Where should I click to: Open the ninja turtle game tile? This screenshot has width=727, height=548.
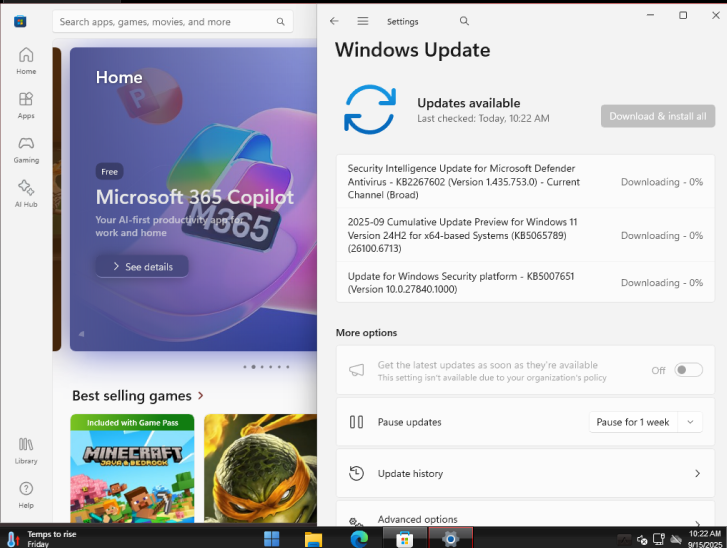pyautogui.click(x=260, y=468)
